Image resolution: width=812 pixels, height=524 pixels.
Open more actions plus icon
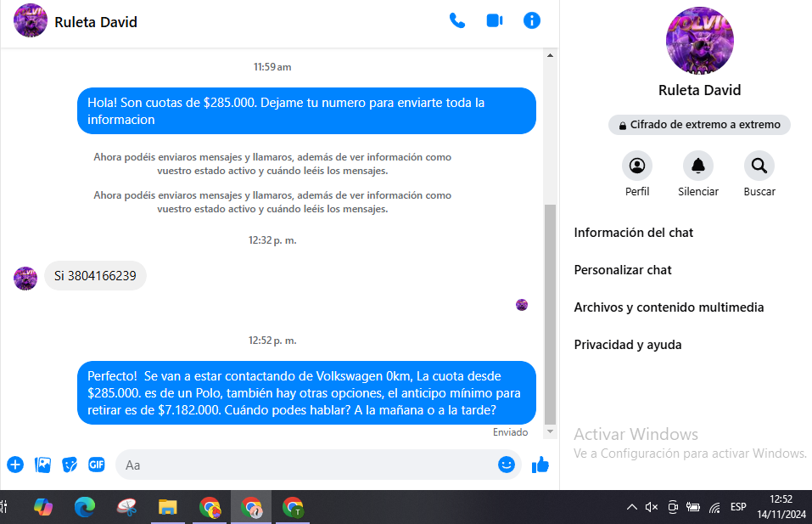pos(15,465)
